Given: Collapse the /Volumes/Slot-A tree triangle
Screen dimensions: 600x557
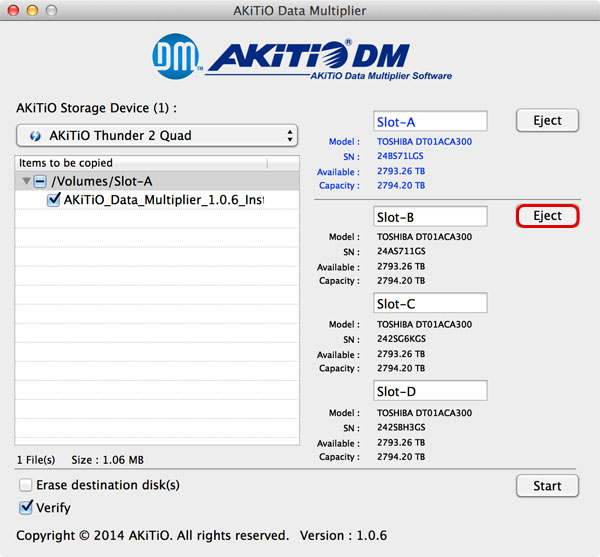Looking at the screenshot, I should [24, 182].
